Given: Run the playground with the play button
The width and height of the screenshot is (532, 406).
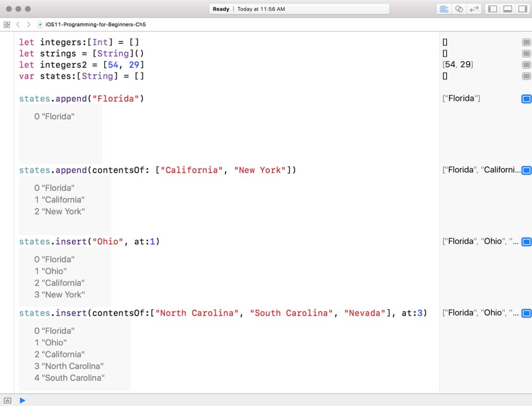Looking at the screenshot, I should coord(22,400).
